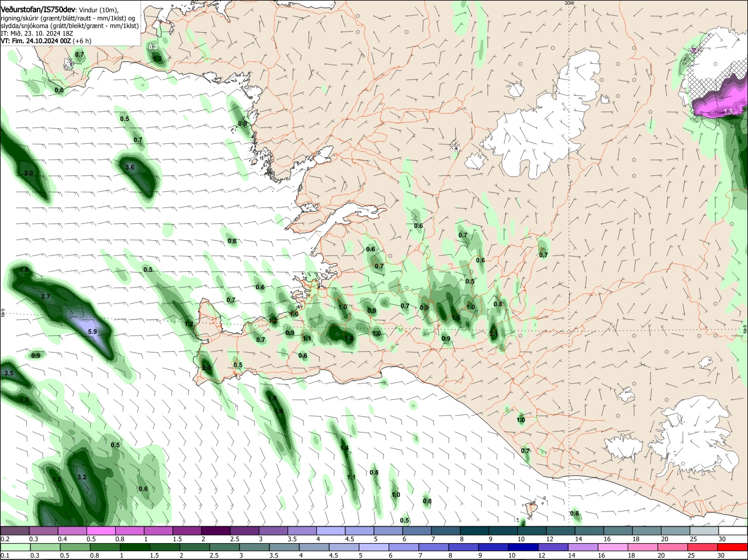The image size is (748, 560).
Task: Select the 'Vindur (10m)' label in header
Action: [99, 10]
